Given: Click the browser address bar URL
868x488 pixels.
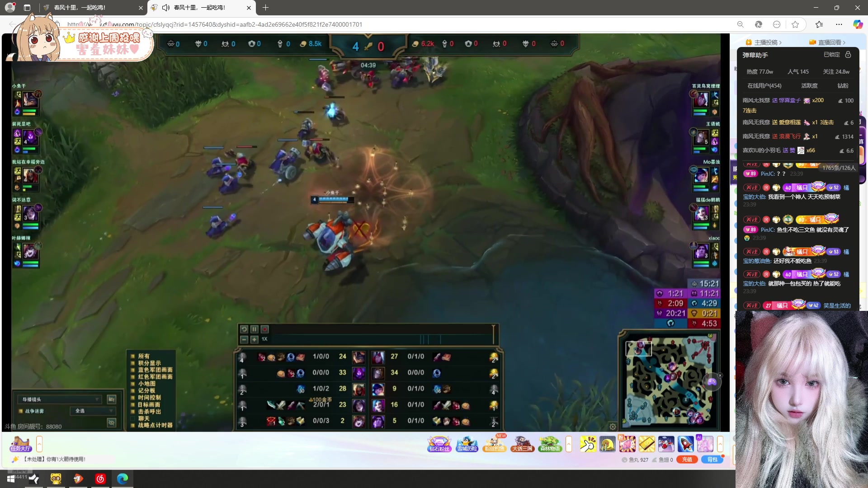Looking at the screenshot, I should click(215, 24).
